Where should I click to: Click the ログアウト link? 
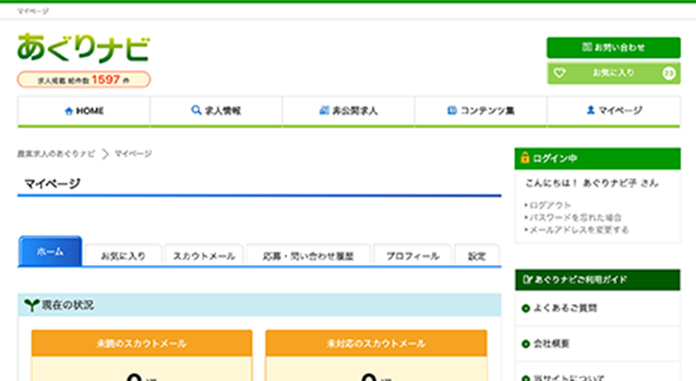[550, 205]
